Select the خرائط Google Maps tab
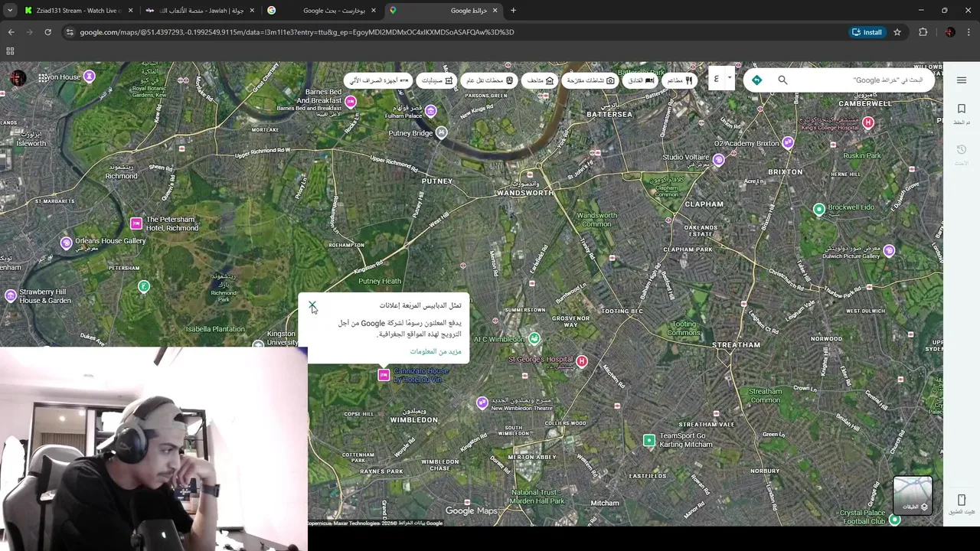The image size is (980, 551). [x=443, y=11]
